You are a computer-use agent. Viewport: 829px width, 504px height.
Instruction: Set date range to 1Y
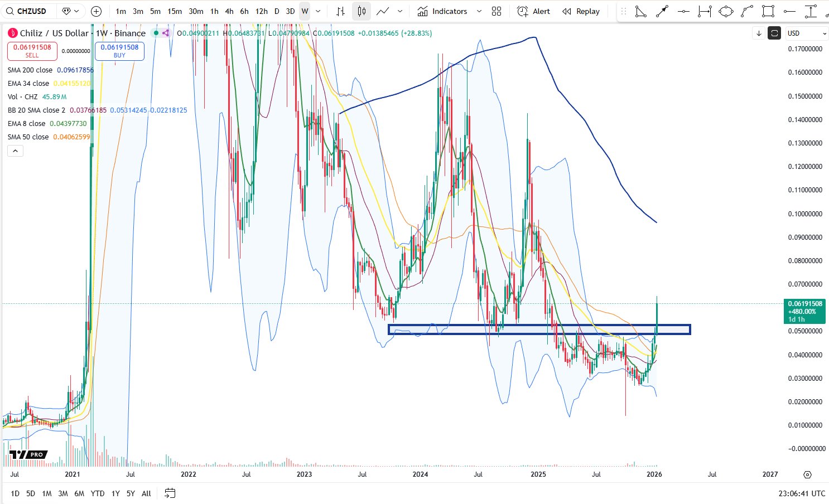click(x=115, y=493)
